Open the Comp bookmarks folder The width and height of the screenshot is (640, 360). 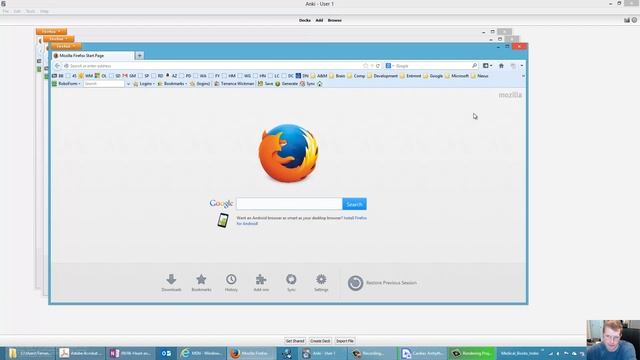click(x=356, y=76)
